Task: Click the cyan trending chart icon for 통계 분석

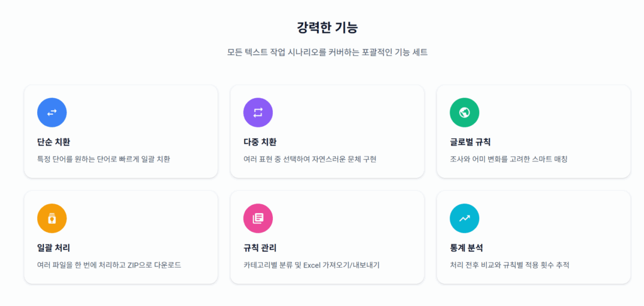Action: [464, 219]
